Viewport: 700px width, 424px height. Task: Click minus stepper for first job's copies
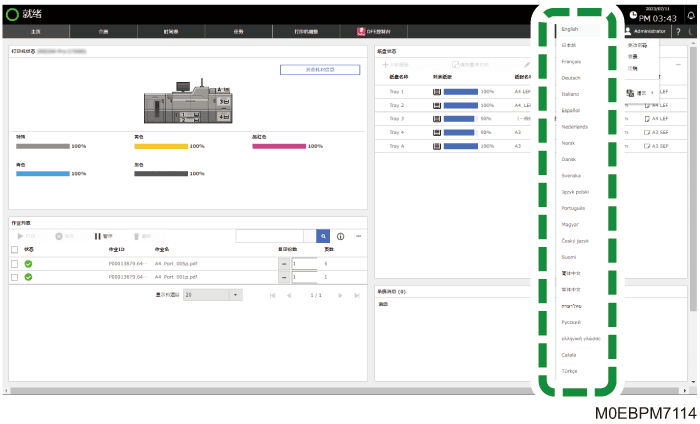tap(284, 264)
